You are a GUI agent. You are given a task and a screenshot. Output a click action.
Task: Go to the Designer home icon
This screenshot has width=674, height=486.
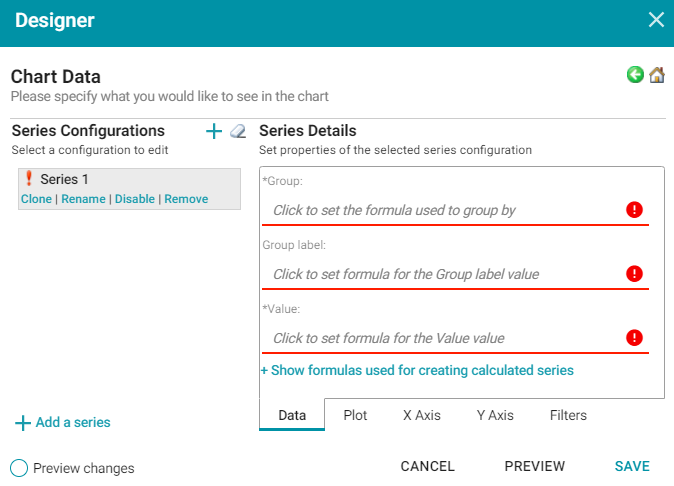[x=656, y=75]
